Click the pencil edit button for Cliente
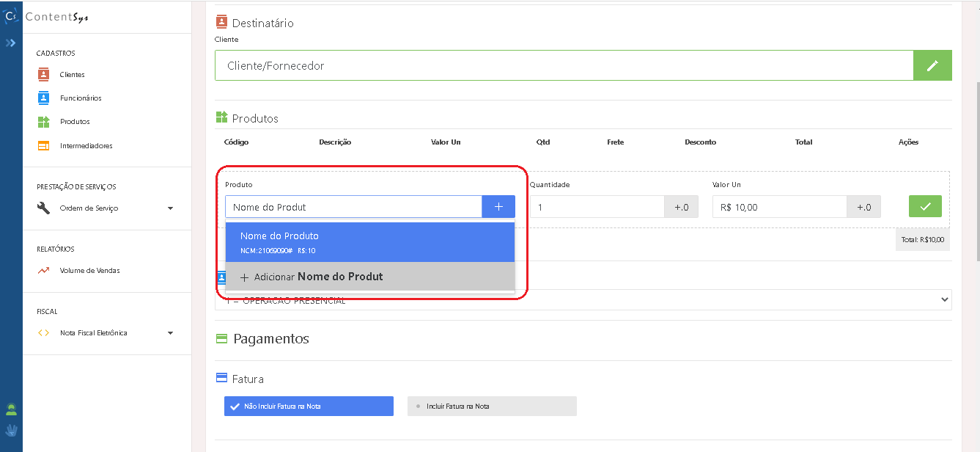980x452 pixels. (x=932, y=65)
